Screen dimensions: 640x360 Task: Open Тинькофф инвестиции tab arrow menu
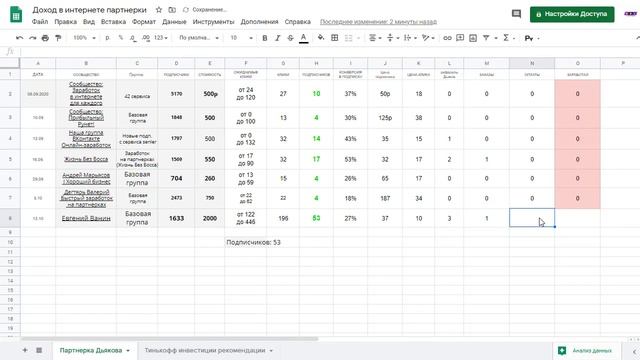point(271,351)
